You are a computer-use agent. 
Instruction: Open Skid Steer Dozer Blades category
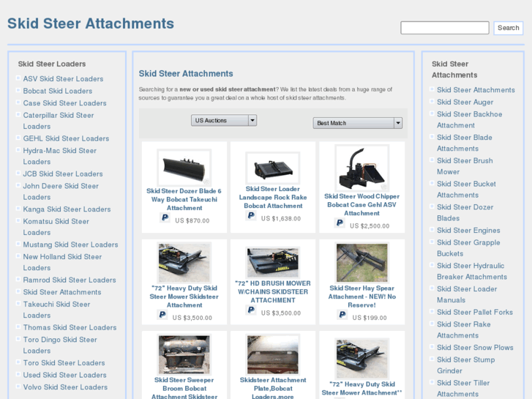[465, 212]
